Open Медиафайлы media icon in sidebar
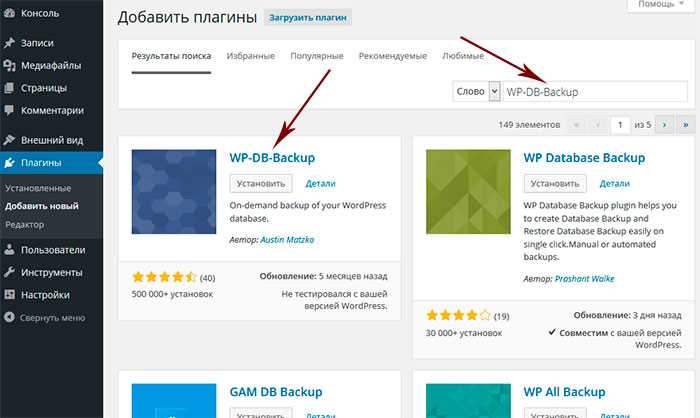Screen dimensions: 700x418 click(x=9, y=66)
